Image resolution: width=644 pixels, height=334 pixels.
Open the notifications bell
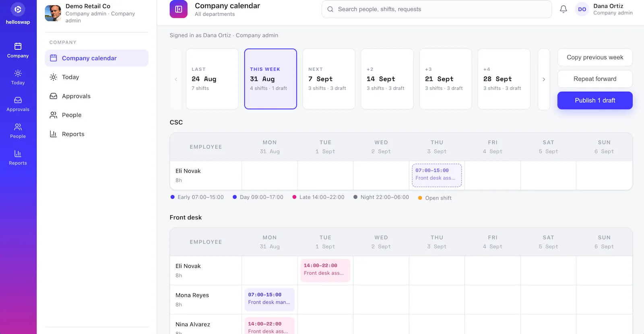pyautogui.click(x=563, y=9)
